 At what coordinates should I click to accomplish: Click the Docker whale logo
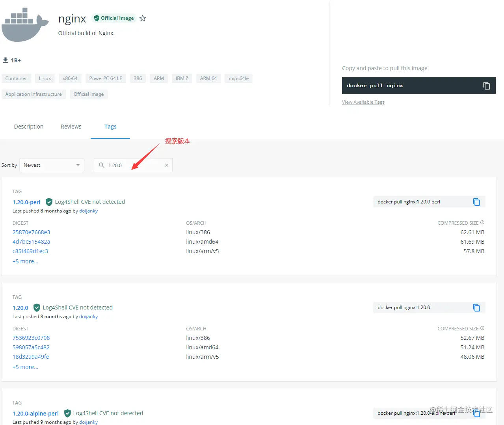pyautogui.click(x=25, y=24)
